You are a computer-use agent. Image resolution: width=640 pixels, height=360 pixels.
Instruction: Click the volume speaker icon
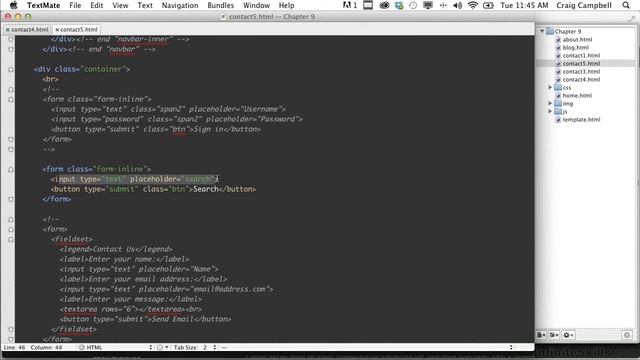[458, 5]
